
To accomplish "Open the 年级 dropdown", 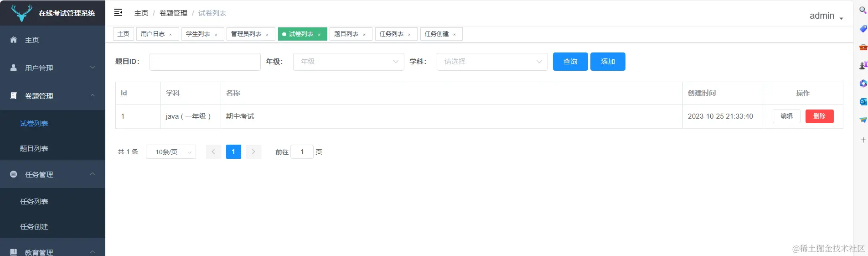I will click(349, 62).
